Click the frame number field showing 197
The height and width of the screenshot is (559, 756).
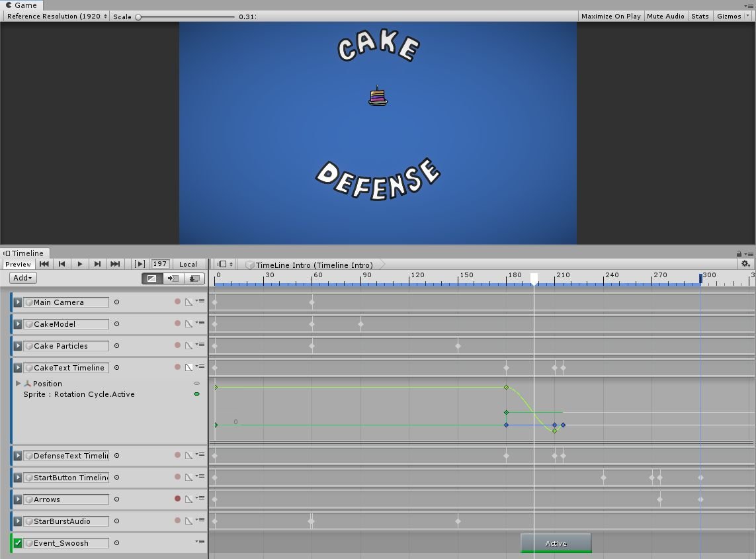[x=160, y=264]
